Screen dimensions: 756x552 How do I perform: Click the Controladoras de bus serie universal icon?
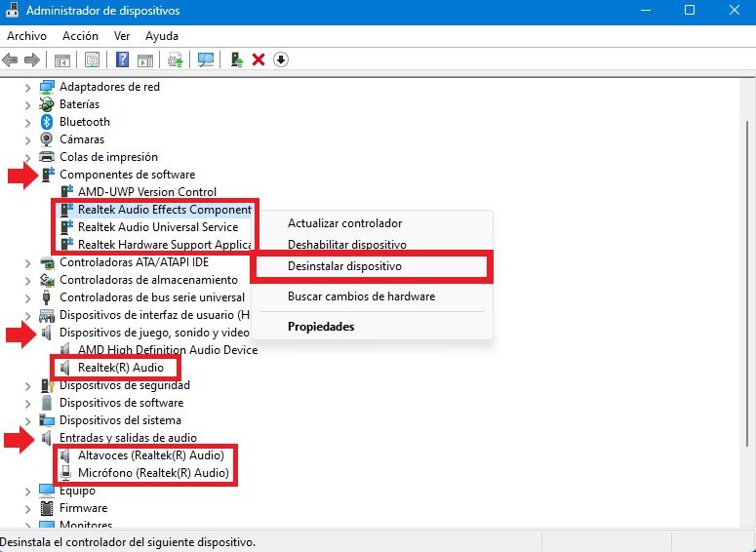tap(46, 297)
